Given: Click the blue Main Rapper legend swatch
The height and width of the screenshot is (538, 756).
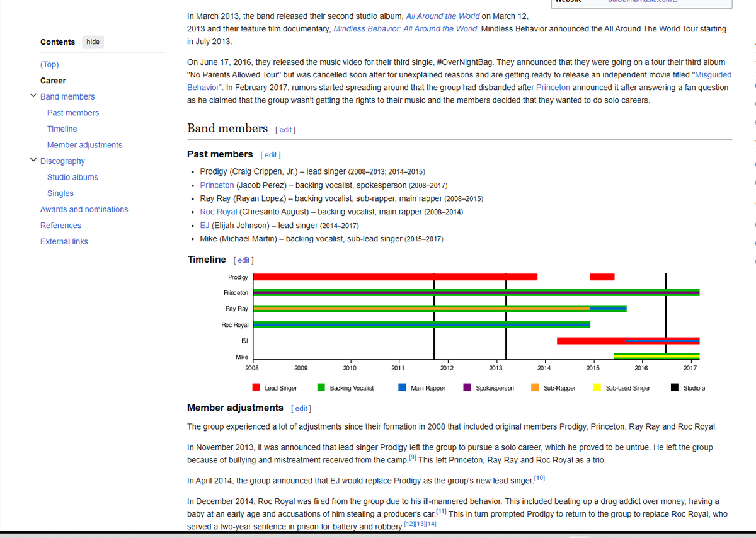Looking at the screenshot, I should tap(402, 387).
